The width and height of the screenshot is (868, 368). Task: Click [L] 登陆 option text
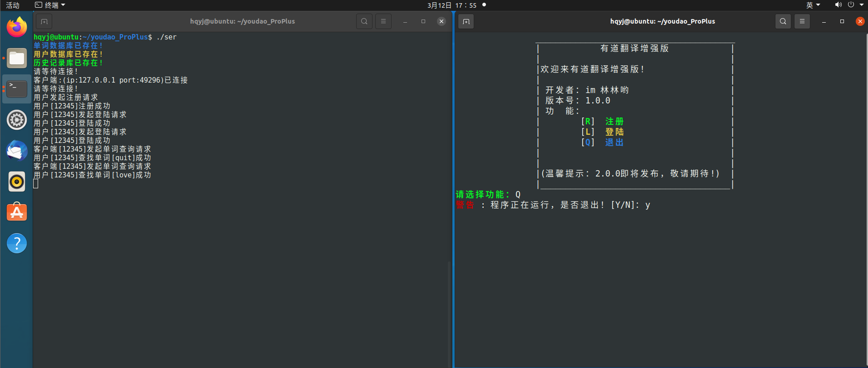pos(603,132)
